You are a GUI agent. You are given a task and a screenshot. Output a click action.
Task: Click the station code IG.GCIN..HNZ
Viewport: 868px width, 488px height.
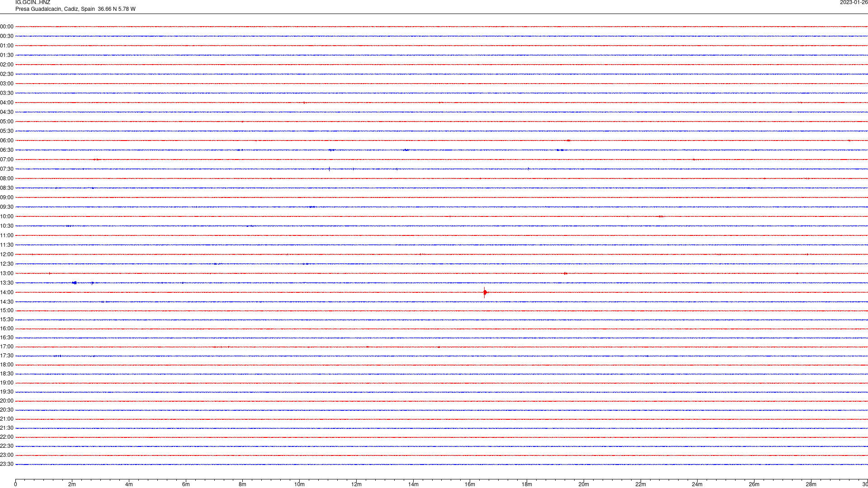pyautogui.click(x=33, y=3)
